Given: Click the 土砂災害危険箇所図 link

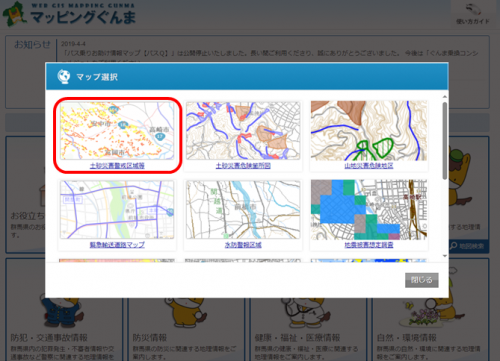Looking at the screenshot, I should coord(243,166).
